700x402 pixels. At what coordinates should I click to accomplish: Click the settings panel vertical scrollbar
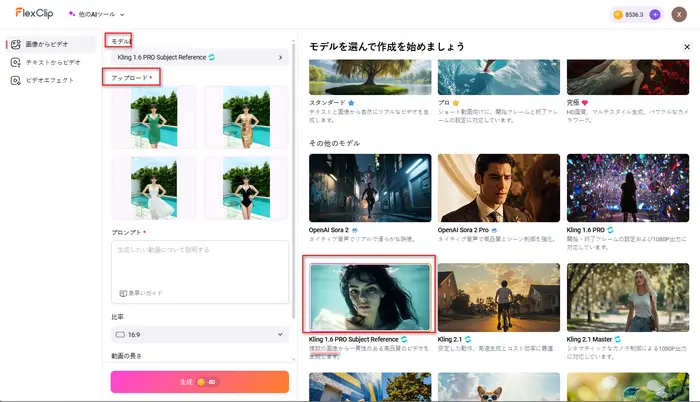coord(293,181)
